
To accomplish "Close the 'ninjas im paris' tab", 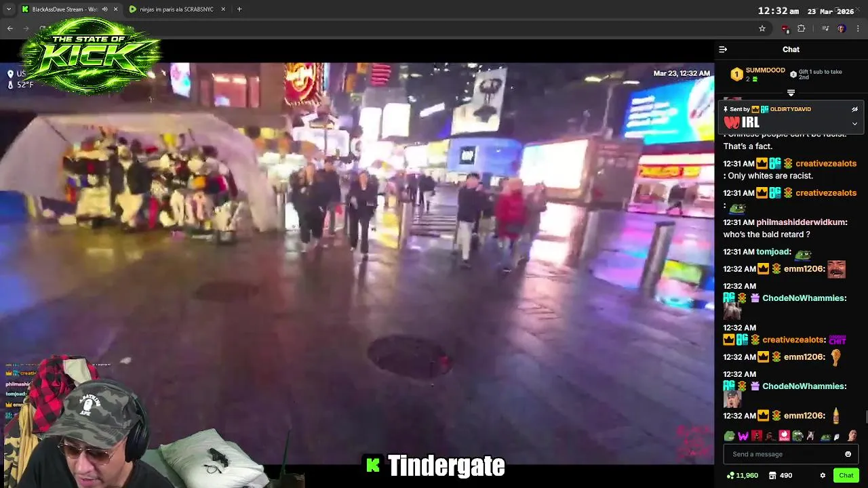I will (x=223, y=9).
